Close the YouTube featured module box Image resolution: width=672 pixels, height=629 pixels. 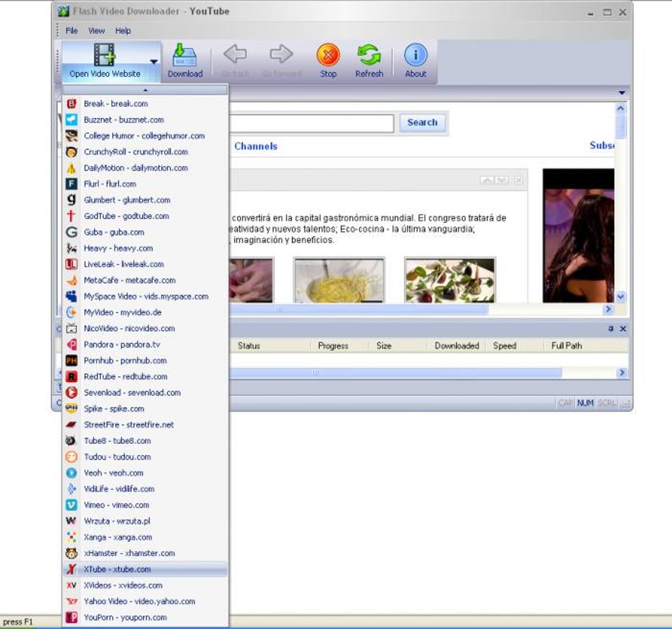click(518, 180)
